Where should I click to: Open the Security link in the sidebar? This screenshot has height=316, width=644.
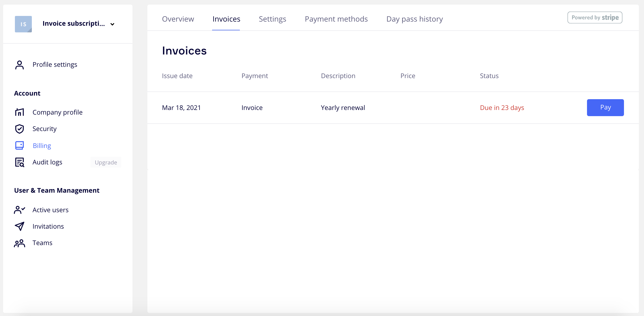coord(44,129)
